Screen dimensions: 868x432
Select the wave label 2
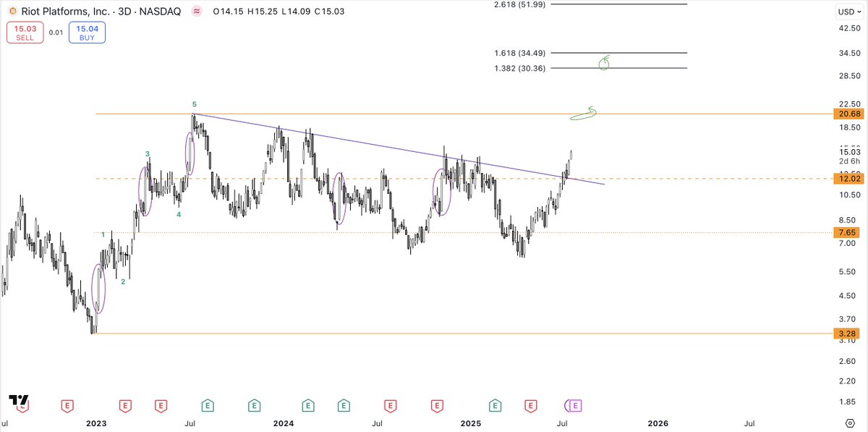point(123,282)
